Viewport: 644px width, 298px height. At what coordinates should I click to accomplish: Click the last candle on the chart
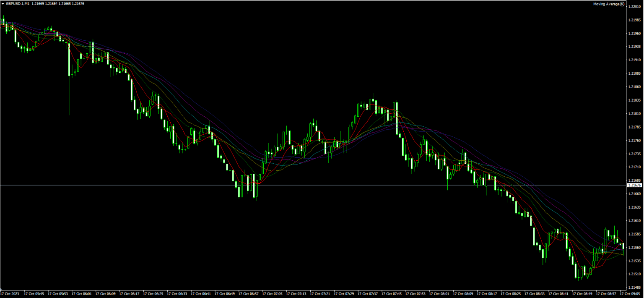point(623,246)
